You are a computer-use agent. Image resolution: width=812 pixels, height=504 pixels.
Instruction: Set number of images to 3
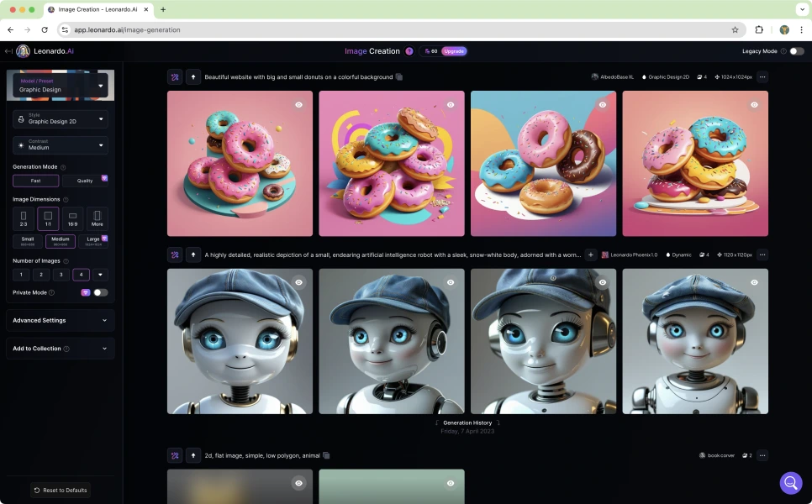point(61,275)
